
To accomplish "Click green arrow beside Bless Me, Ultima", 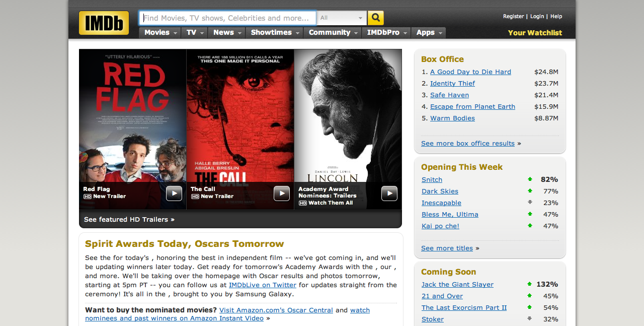I will coord(530,214).
